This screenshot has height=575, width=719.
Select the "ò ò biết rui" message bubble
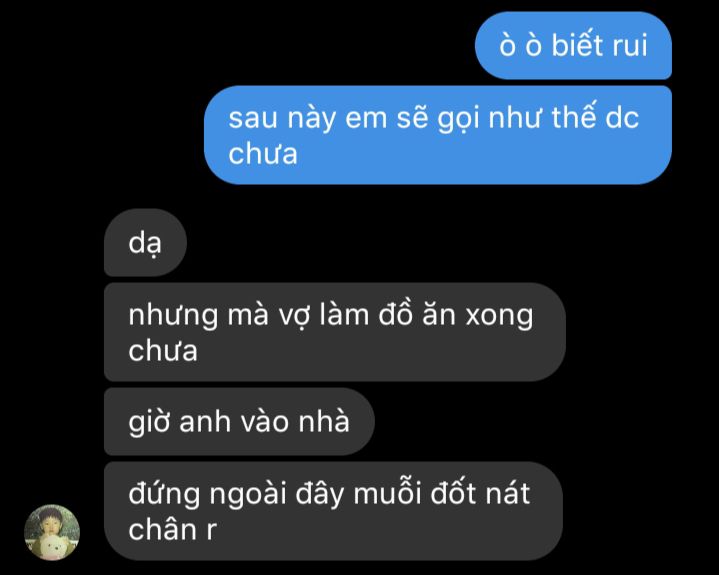[573, 45]
